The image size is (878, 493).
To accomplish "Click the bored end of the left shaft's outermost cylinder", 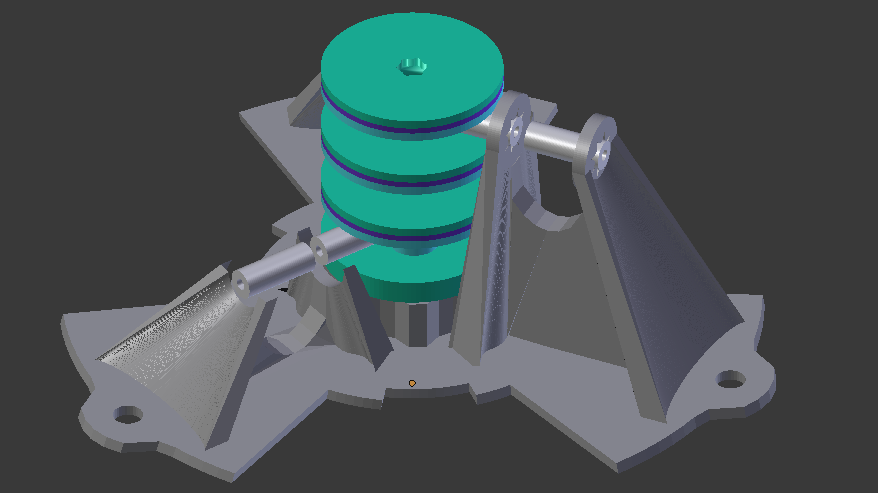I will pos(241,284).
